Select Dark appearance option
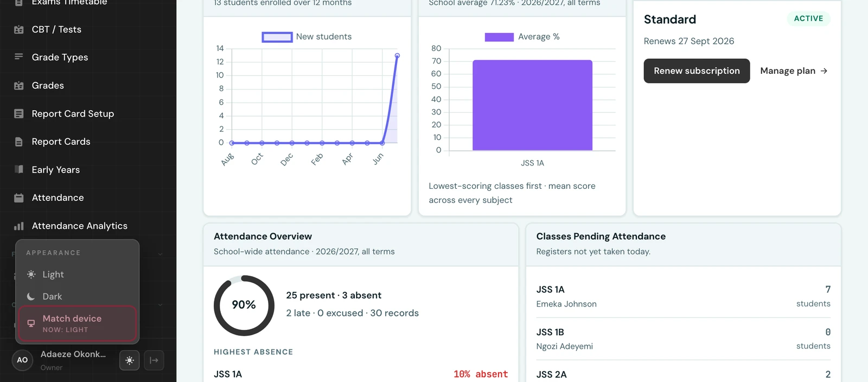Screen dimensions: 868x382 [x=77, y=296]
